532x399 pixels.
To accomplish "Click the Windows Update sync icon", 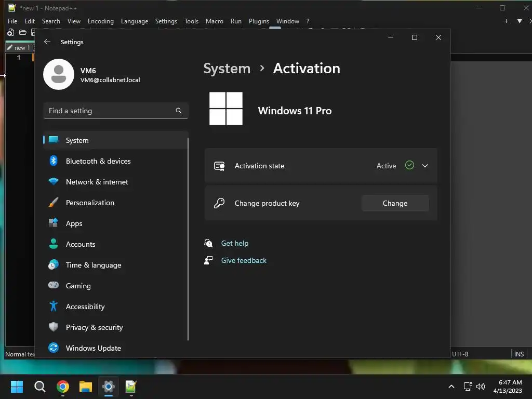I will (x=54, y=348).
